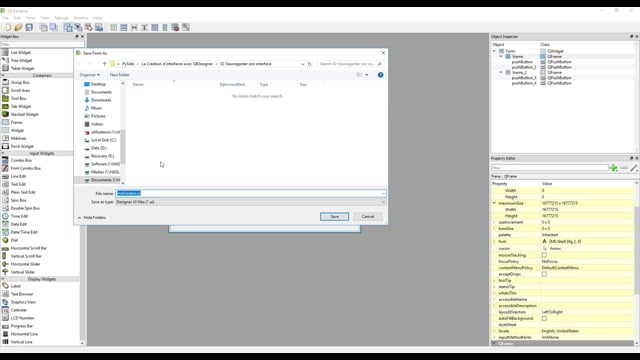Click green plus Add Dynamic Property icon
Screen dimensions: 640x360
pyautogui.click(x=613, y=168)
